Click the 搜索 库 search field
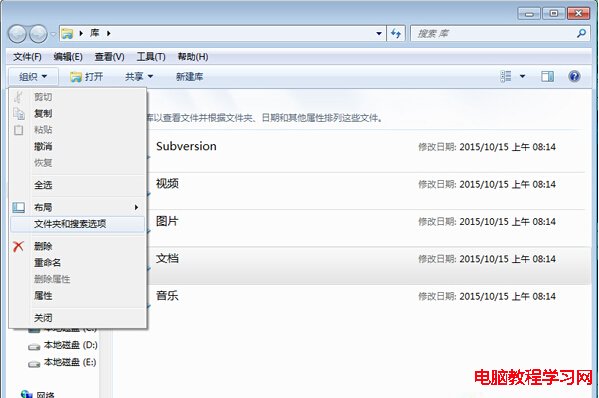The width and height of the screenshot is (599, 398). [500, 34]
